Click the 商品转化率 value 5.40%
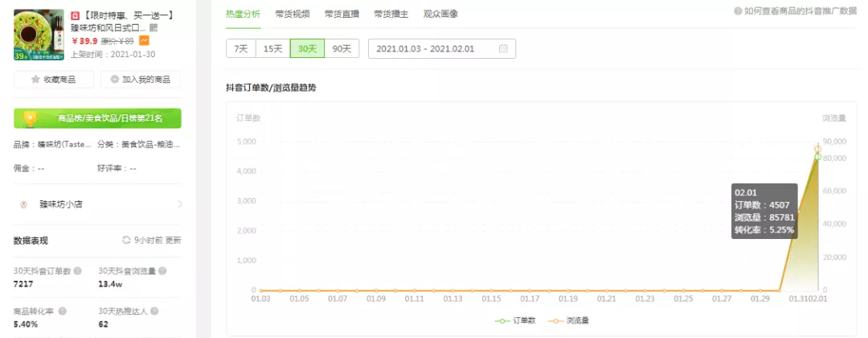The image size is (868, 338). 26,324
